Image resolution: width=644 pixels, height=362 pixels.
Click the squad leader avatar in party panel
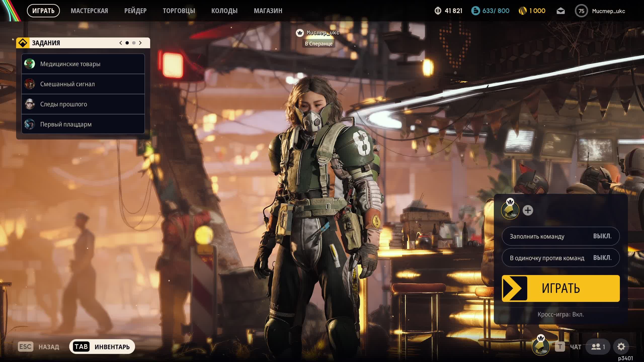click(x=510, y=210)
